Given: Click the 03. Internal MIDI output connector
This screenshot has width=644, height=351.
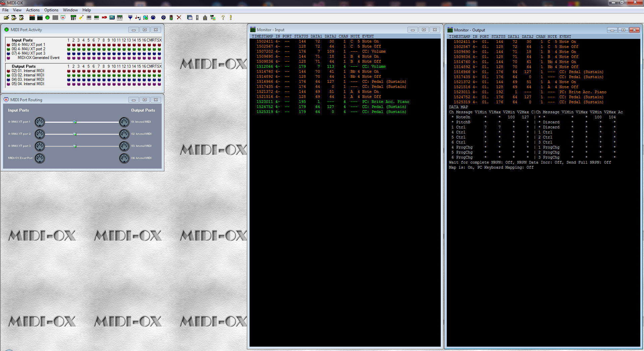Looking at the screenshot, I should pyautogui.click(x=124, y=146).
